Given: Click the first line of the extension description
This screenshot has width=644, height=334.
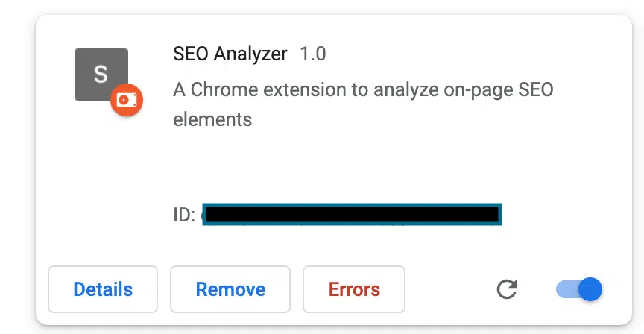Looking at the screenshot, I should point(363,90).
